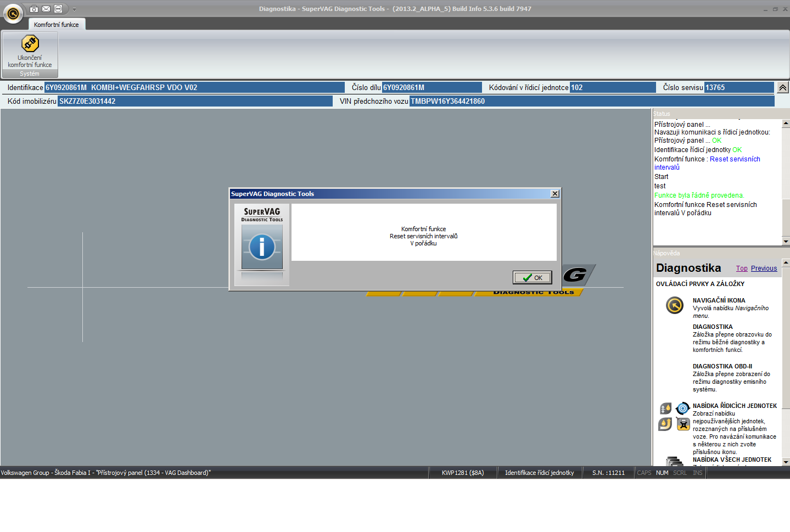Click the NUM indicator in status bar
This screenshot has height=532, width=790.
(662, 473)
